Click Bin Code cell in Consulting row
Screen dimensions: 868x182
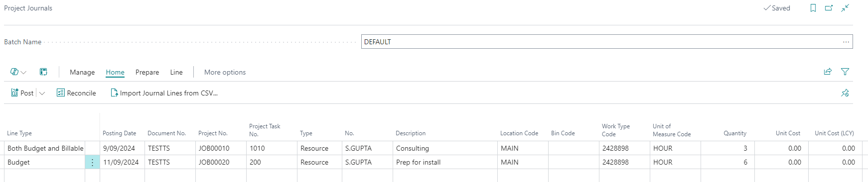click(x=574, y=148)
